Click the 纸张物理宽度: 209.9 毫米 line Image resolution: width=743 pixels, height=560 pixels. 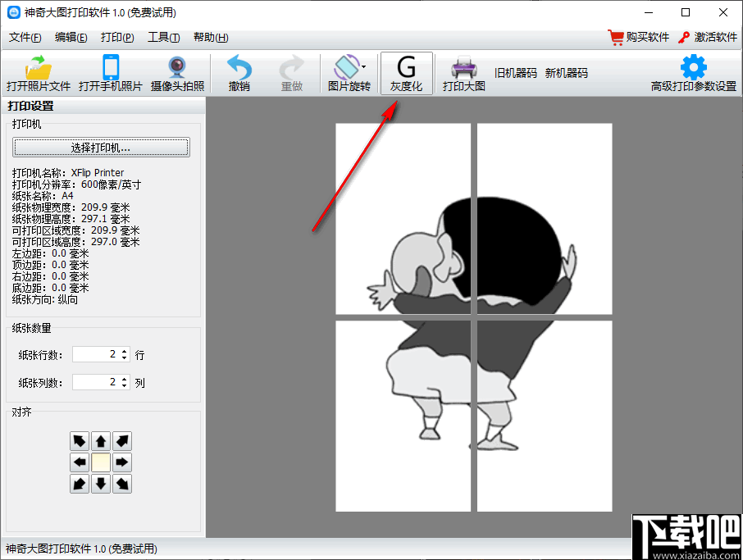(71, 207)
